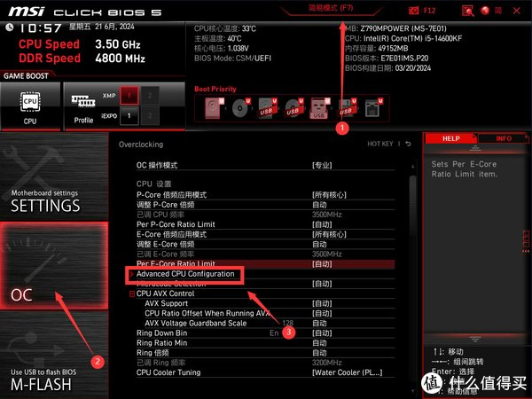Image resolution: width=532 pixels, height=399 pixels.
Task: Switch to the HELP tab
Action: (x=451, y=138)
